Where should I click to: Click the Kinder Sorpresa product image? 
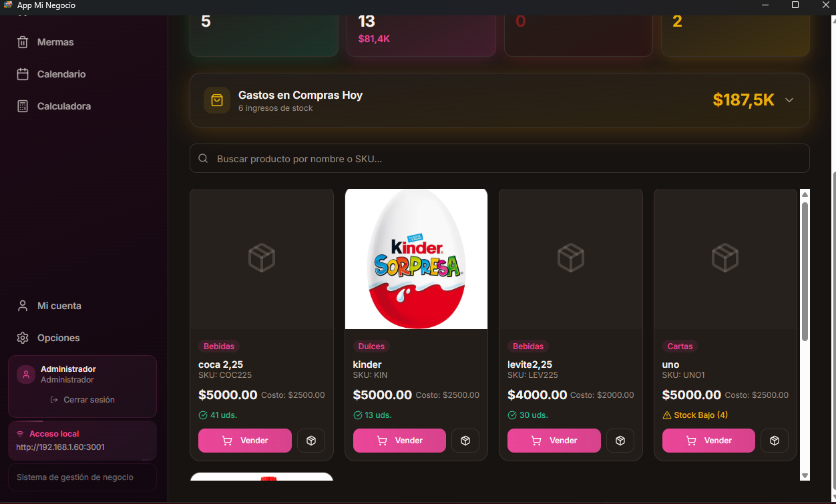[416, 259]
